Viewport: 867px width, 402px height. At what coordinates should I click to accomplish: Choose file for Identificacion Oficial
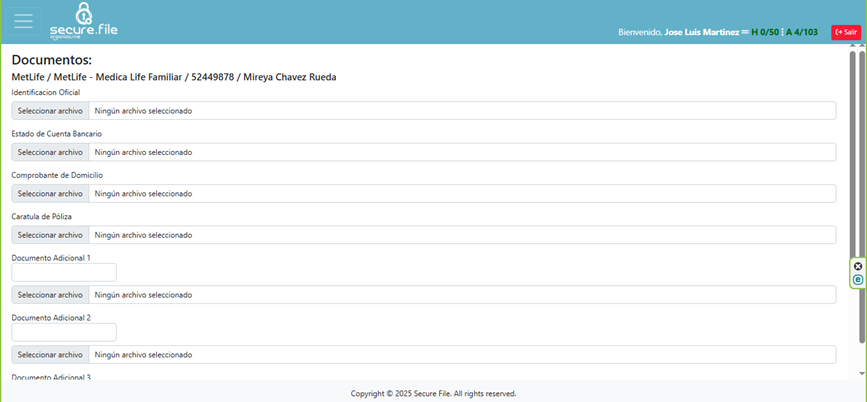click(50, 111)
